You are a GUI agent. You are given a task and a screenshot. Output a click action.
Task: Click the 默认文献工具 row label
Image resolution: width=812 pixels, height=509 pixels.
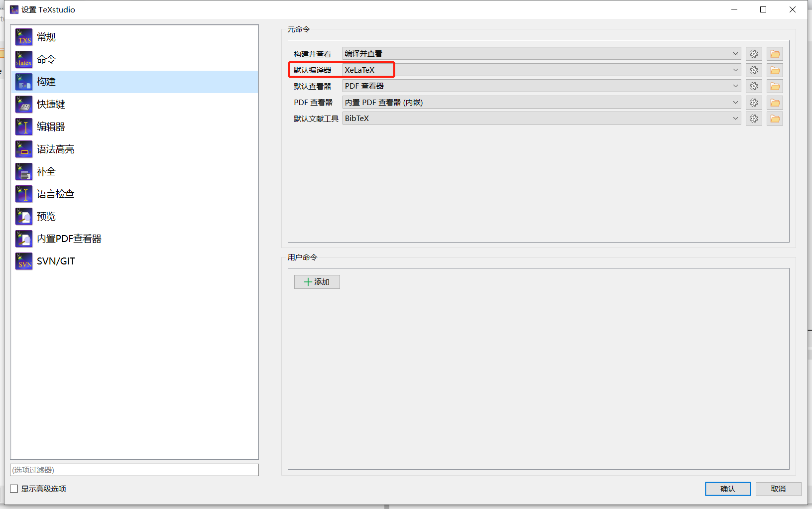pyautogui.click(x=316, y=119)
